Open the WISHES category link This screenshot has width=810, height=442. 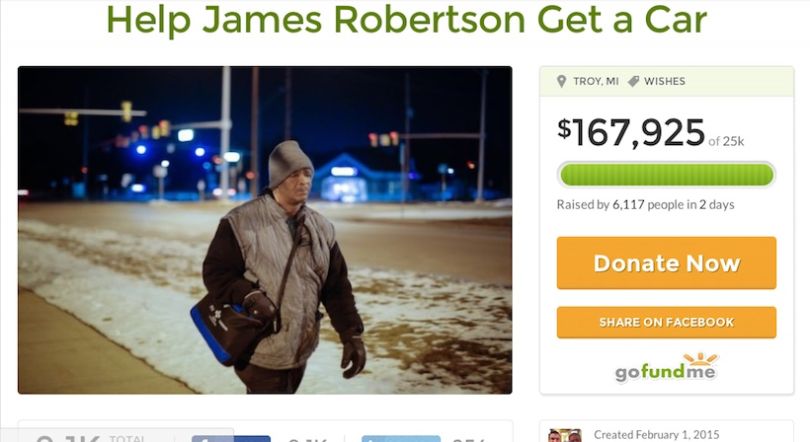[x=664, y=81]
